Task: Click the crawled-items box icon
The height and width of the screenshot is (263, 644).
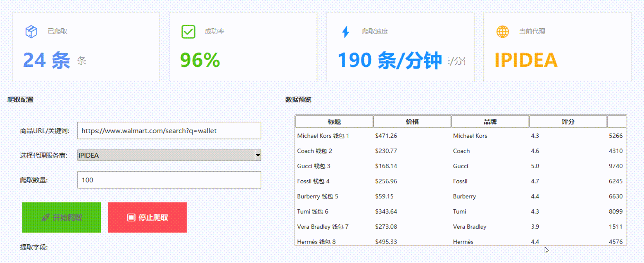Action: pyautogui.click(x=31, y=31)
